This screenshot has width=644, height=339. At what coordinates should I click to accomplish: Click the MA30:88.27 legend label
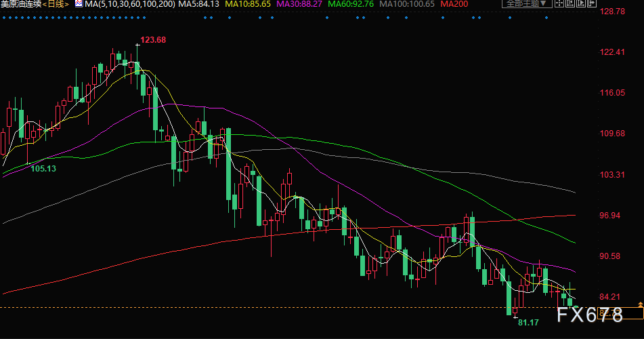coord(299,4)
